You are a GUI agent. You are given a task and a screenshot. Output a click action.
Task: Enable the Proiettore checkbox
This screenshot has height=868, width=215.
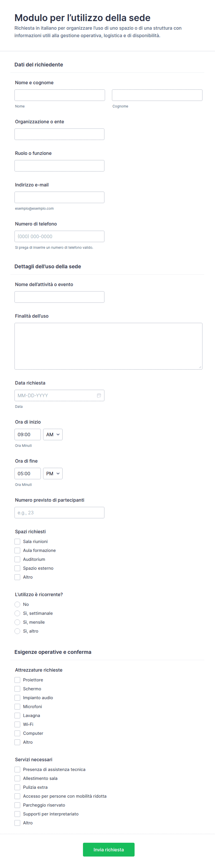(18, 680)
